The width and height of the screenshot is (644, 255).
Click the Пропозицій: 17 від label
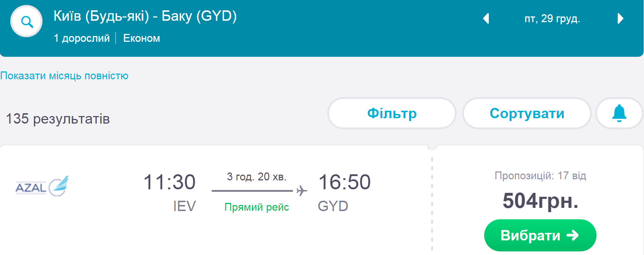coord(540,176)
